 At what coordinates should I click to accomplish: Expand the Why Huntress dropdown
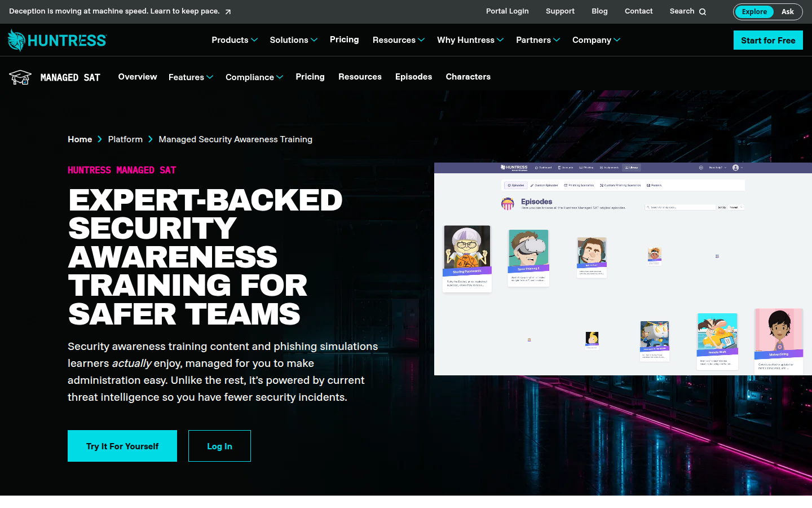point(470,40)
